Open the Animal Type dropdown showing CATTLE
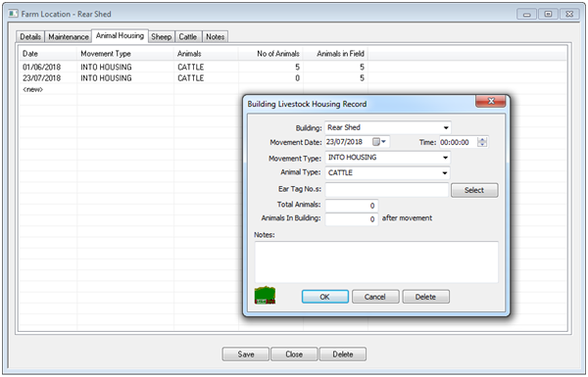Viewport: 588px width, 377px height. click(x=444, y=172)
